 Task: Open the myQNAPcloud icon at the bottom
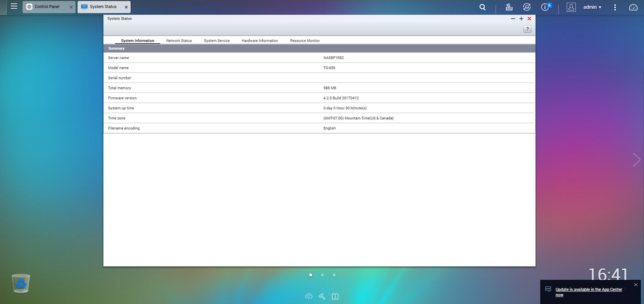[309, 296]
